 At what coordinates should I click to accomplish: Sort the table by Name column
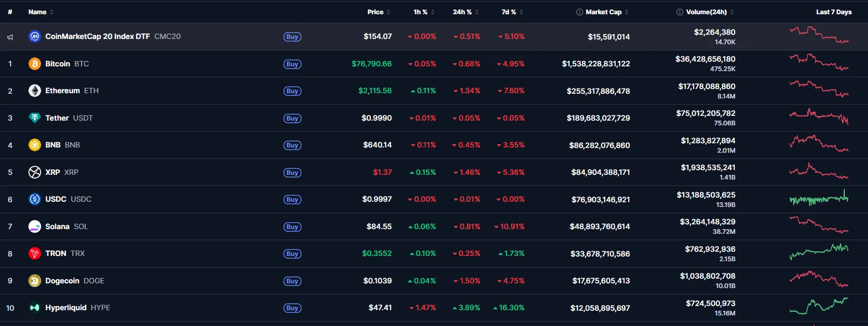click(41, 12)
